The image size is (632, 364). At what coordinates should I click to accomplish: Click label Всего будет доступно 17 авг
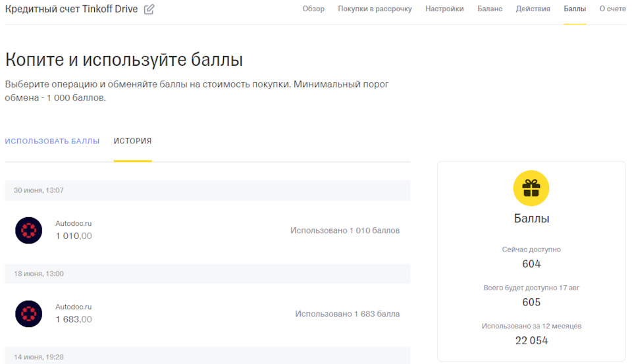531,288
